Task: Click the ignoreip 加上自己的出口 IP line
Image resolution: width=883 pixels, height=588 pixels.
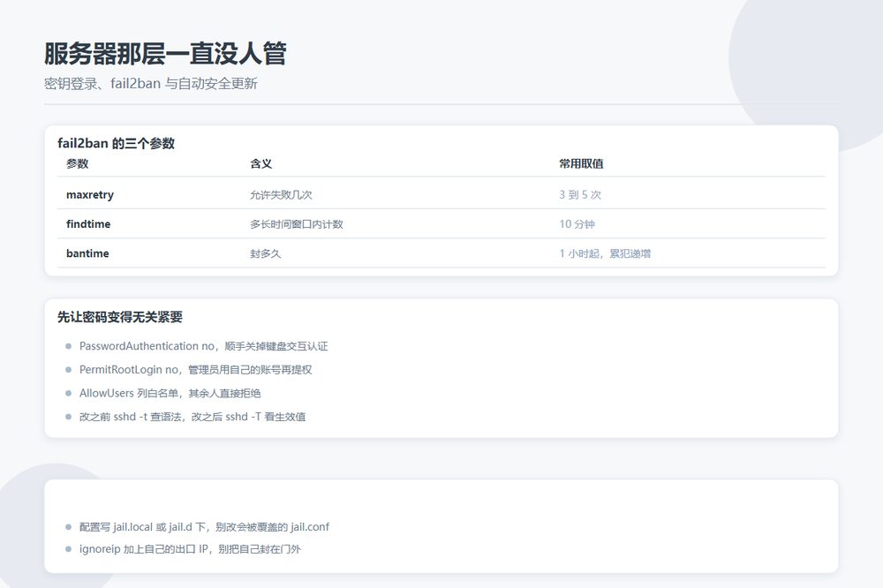Action: pos(190,549)
